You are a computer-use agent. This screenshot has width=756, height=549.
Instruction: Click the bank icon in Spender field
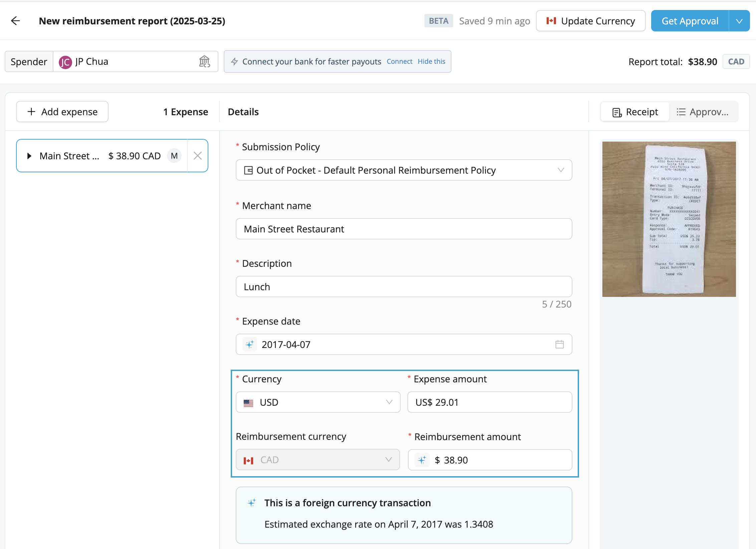[x=204, y=61]
